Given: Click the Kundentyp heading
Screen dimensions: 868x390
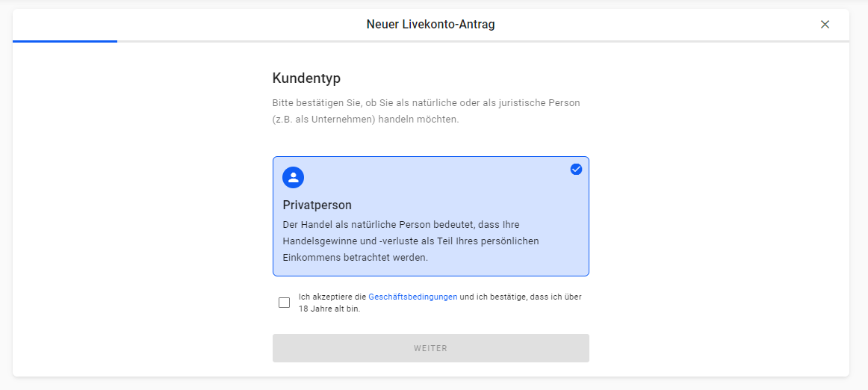Looking at the screenshot, I should click(x=307, y=78).
